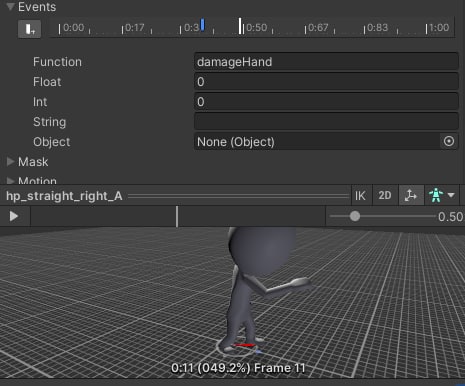Select the blue event marker on timeline

click(202, 25)
